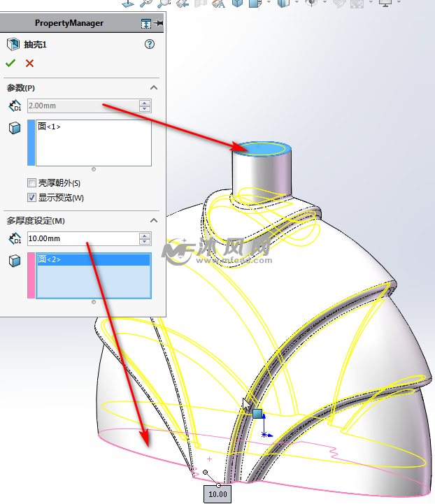The width and height of the screenshot is (435, 504).
Task: Uncheck the 显示预览(W) checkbox
Action: point(31,197)
